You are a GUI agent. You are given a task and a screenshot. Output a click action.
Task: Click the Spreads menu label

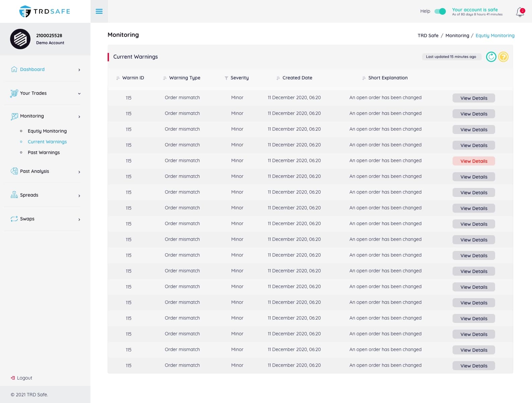[x=29, y=195]
